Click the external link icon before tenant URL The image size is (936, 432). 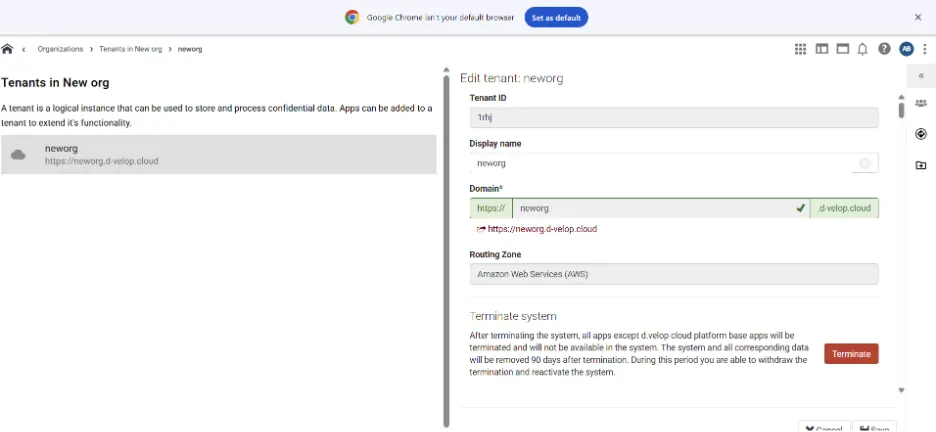481,229
